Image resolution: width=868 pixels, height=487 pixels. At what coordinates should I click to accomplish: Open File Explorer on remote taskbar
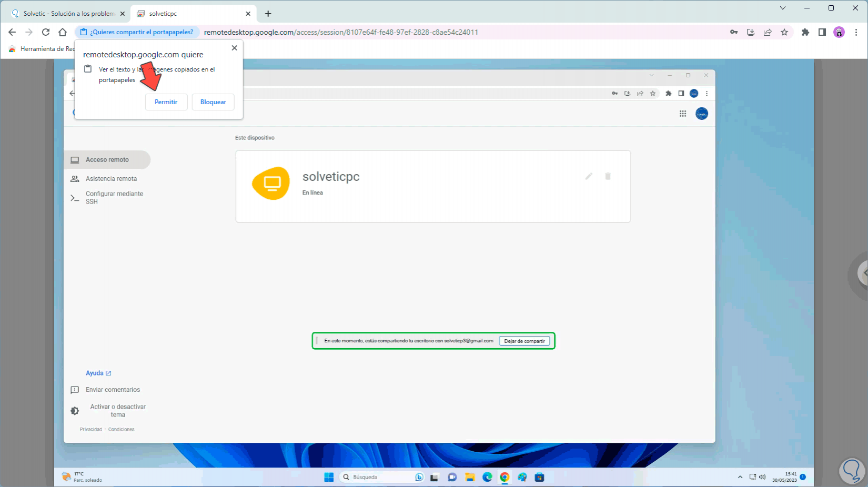click(x=470, y=477)
